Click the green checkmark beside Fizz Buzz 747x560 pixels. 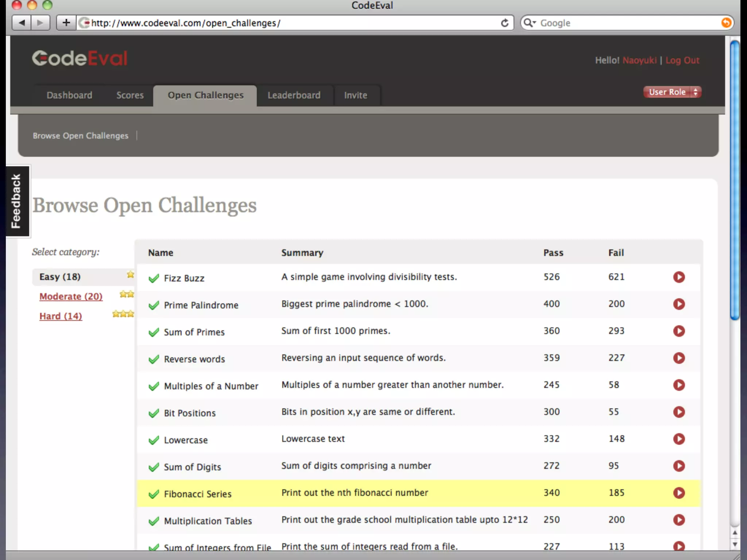(x=154, y=279)
